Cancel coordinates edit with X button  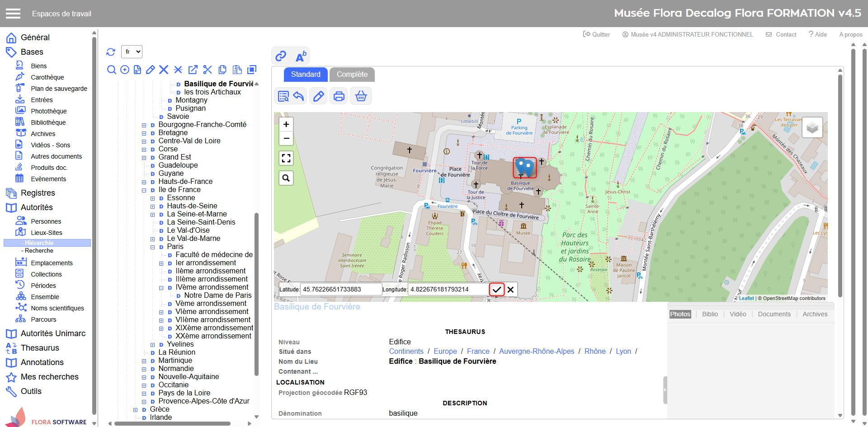point(510,290)
